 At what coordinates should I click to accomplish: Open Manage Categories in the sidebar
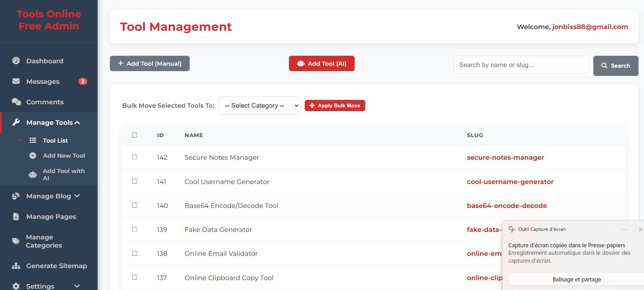[x=49, y=241]
